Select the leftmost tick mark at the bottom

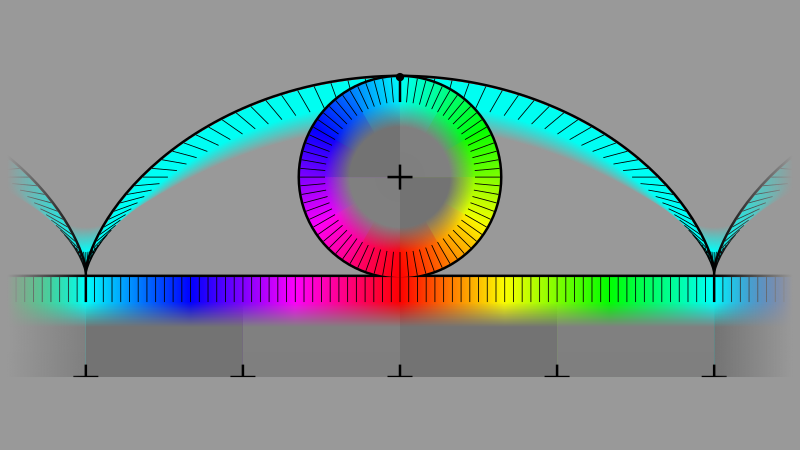coord(86,372)
